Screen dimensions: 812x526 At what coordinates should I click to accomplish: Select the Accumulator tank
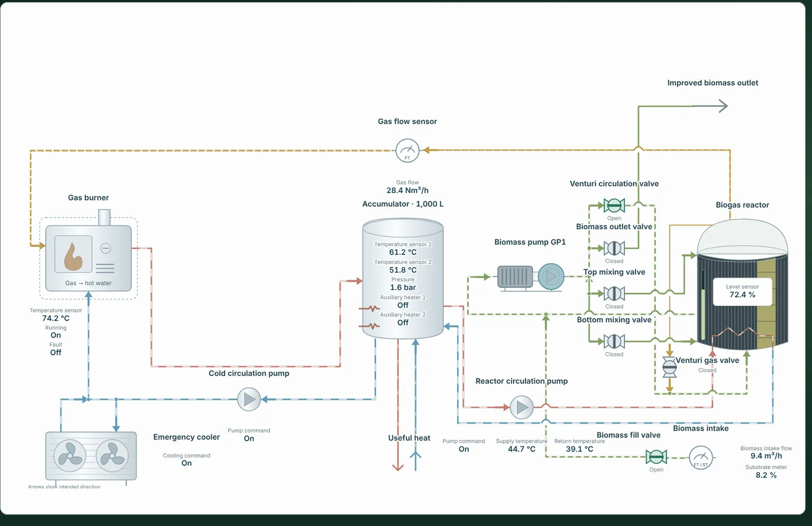403,279
